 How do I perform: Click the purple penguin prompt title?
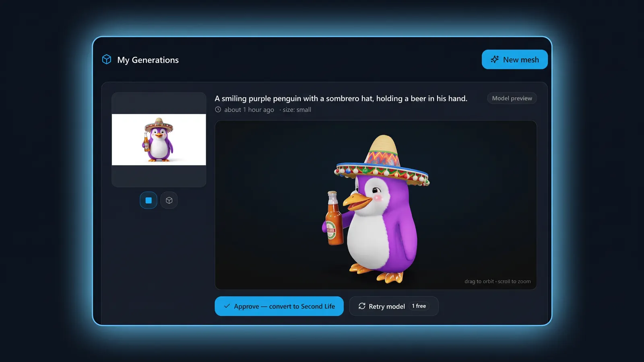tap(341, 99)
